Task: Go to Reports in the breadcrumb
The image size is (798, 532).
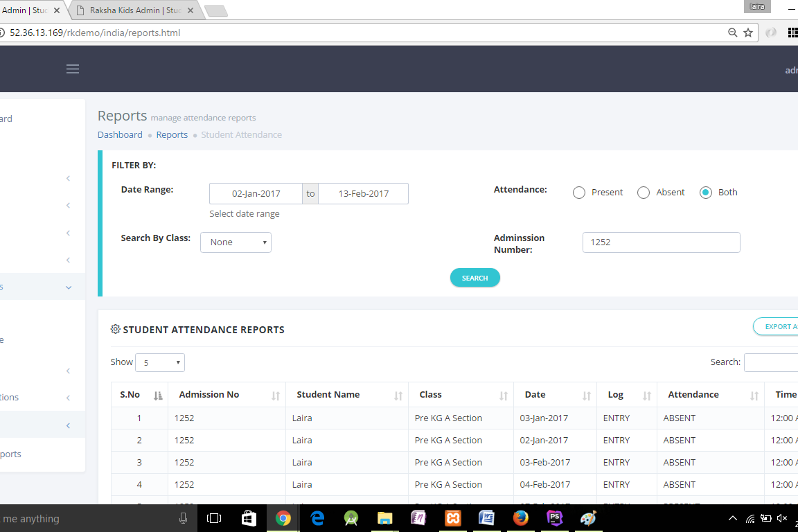Action: pos(172,134)
